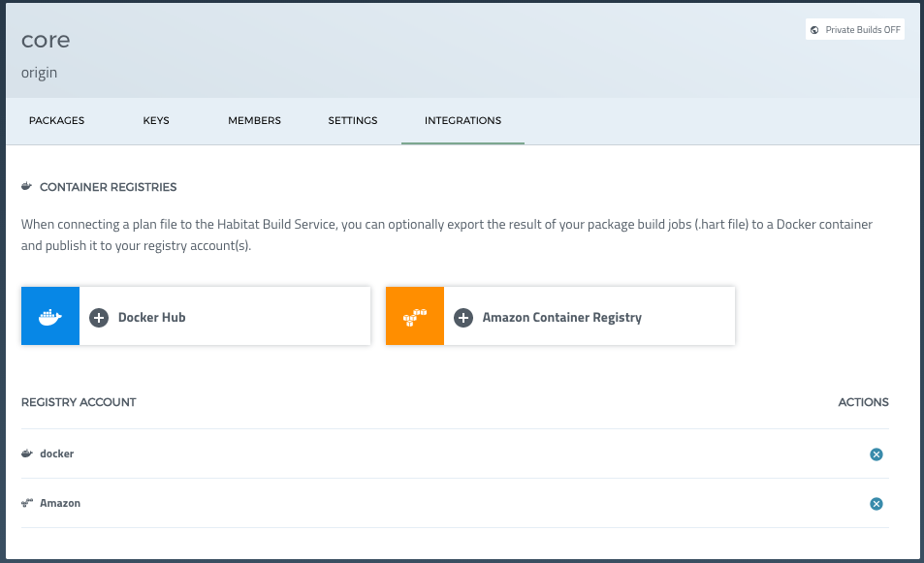Add a Docker Hub integration

194,315
